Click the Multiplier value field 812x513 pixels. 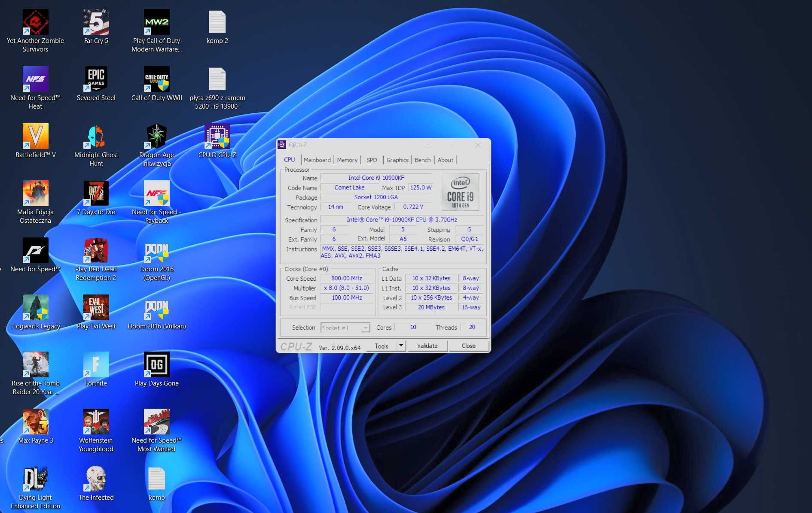pos(346,288)
